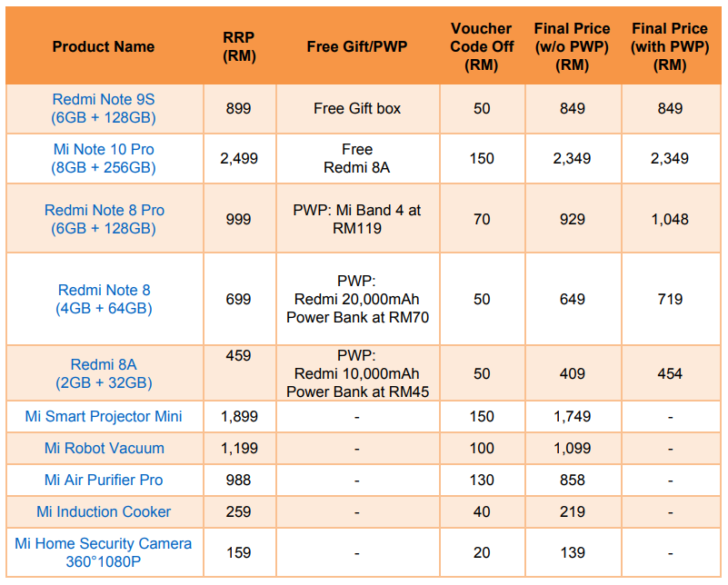Select the RRP (RM) column header
Viewport: 728px width, 585px height.
pyautogui.click(x=239, y=46)
